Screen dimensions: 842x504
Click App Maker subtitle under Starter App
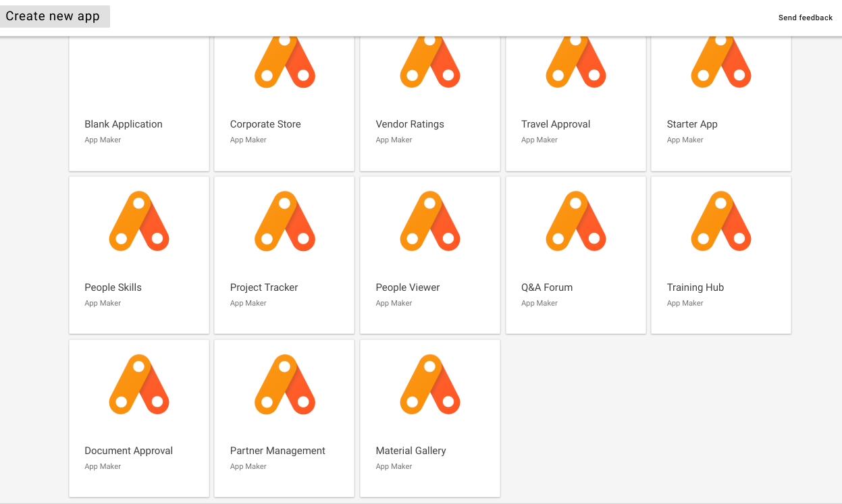click(685, 140)
